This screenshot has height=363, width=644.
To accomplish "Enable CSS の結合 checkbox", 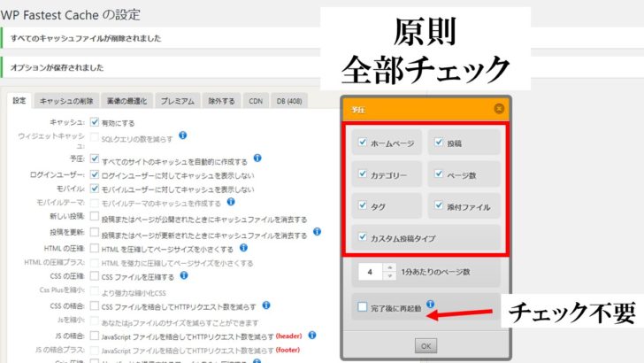I will pos(95,305).
